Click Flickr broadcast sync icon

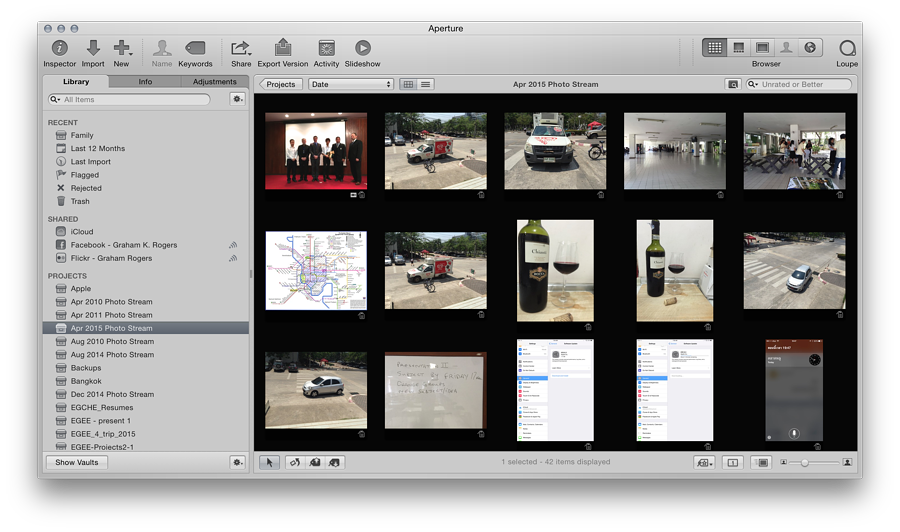point(233,258)
